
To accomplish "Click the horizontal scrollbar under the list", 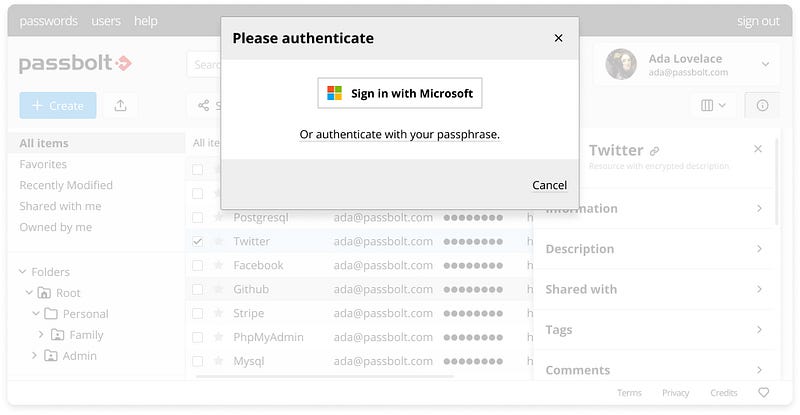I will 324,377.
